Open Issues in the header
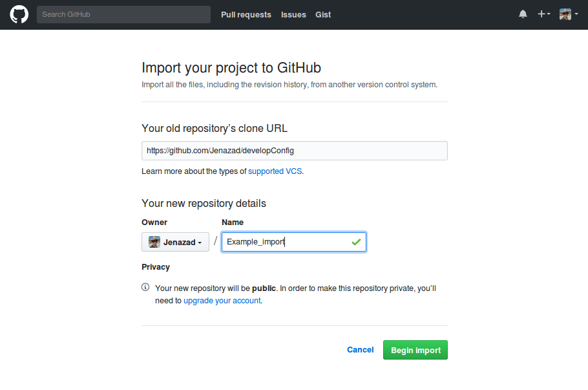This screenshot has width=588, height=390. click(x=293, y=15)
